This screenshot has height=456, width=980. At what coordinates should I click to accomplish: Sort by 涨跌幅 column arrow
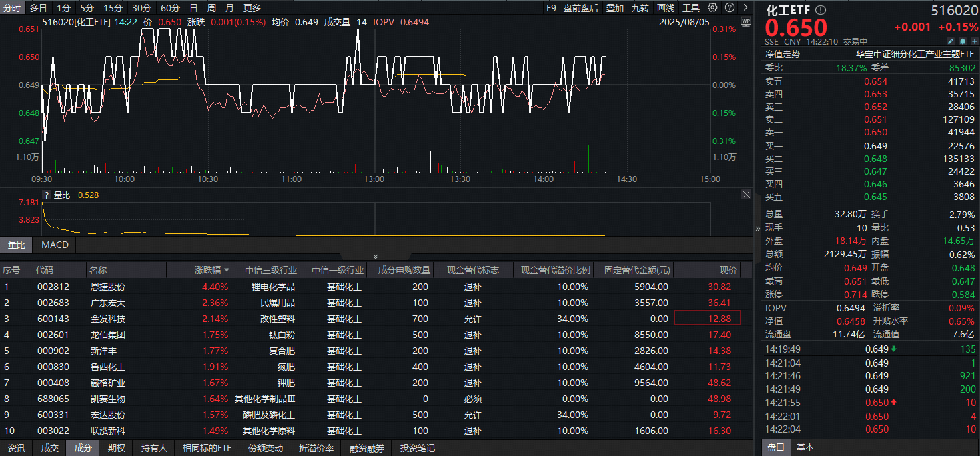[227, 271]
